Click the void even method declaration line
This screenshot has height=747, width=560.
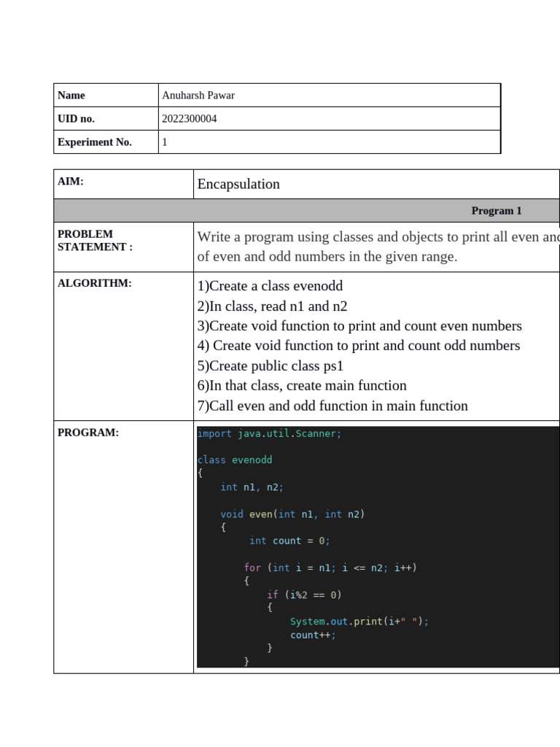pyautogui.click(x=292, y=514)
